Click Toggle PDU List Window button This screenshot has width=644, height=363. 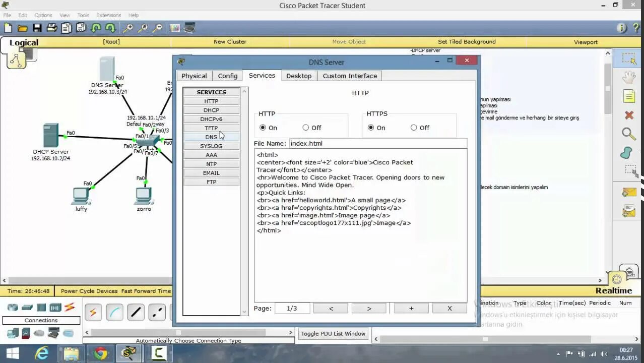click(x=333, y=334)
